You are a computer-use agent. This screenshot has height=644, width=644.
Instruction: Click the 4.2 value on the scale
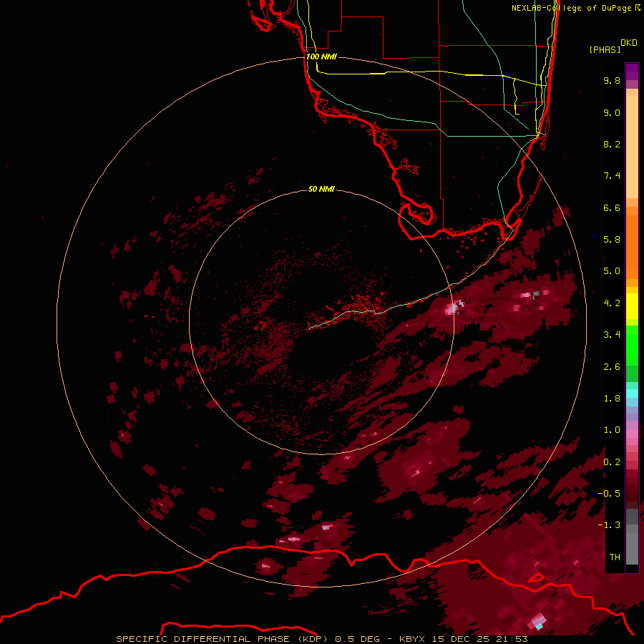click(x=612, y=303)
